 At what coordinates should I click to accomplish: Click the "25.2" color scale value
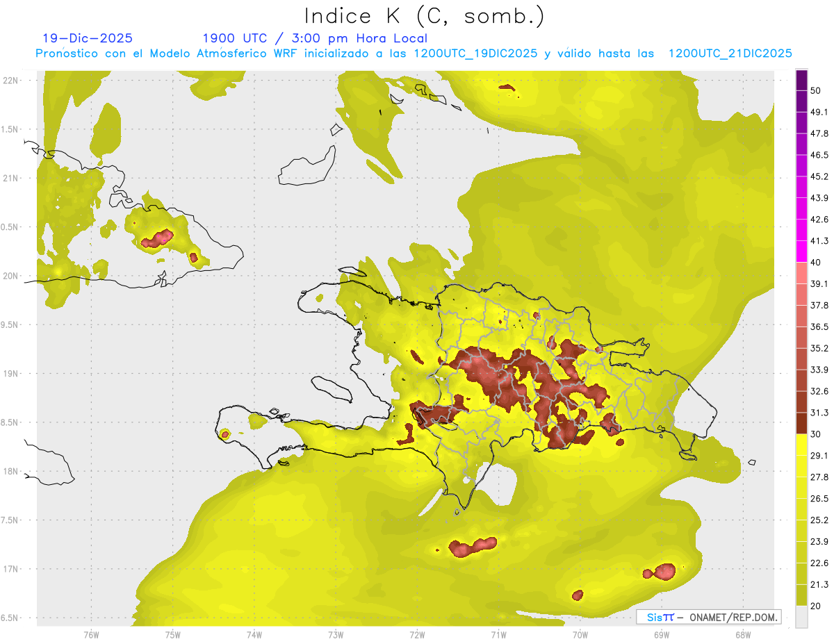[x=819, y=520]
